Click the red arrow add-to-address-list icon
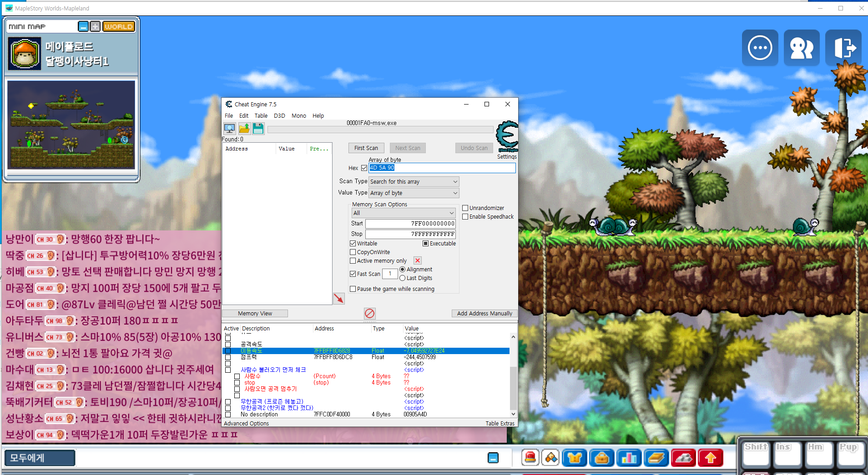This screenshot has height=475, width=868. [339, 299]
